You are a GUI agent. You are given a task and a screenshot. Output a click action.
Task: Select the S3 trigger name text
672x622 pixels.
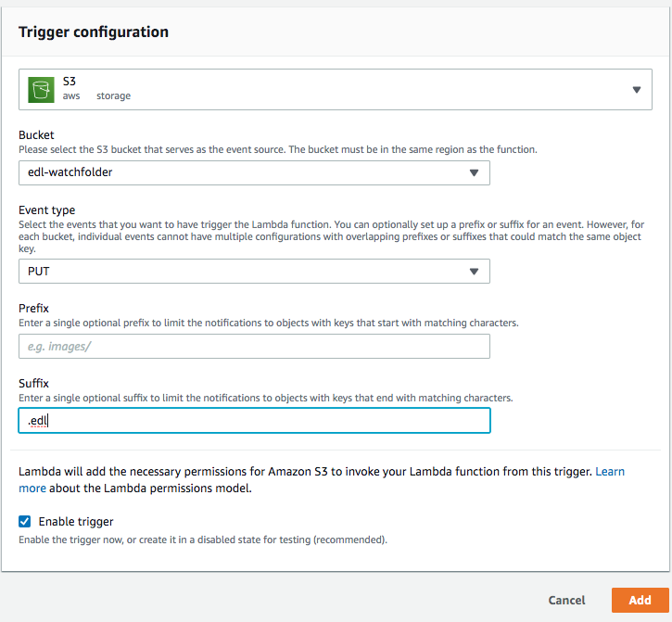pyautogui.click(x=70, y=81)
